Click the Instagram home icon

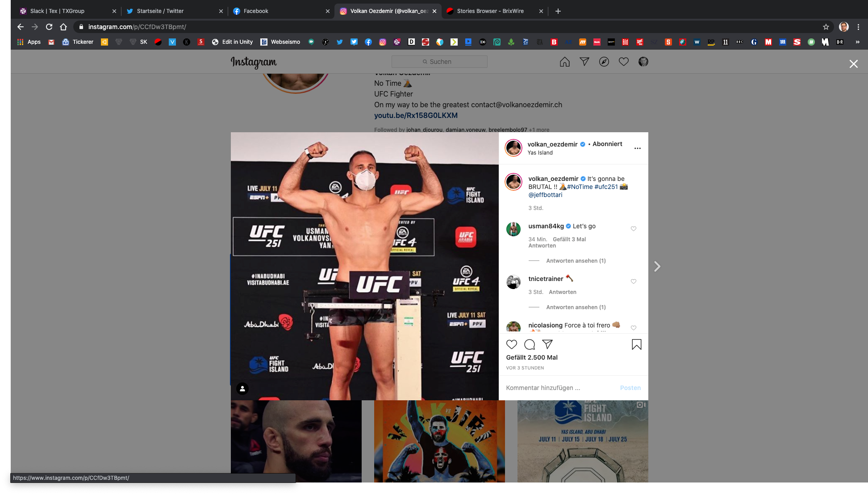[564, 62]
